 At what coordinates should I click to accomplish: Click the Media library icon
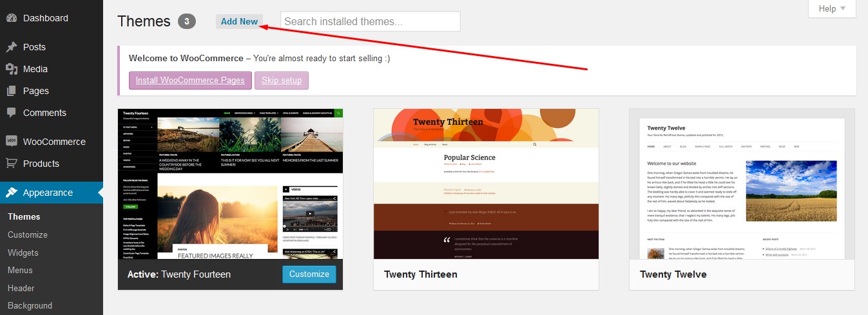click(x=11, y=69)
